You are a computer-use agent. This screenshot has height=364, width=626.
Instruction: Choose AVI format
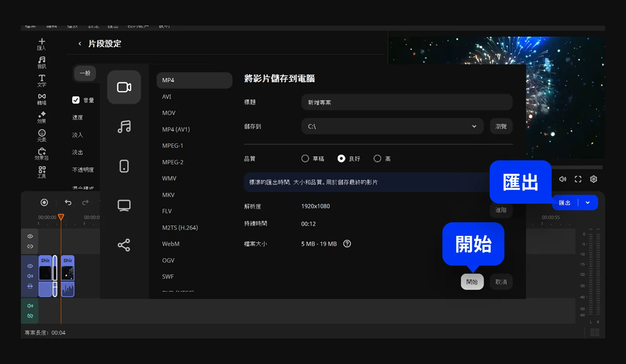(167, 97)
